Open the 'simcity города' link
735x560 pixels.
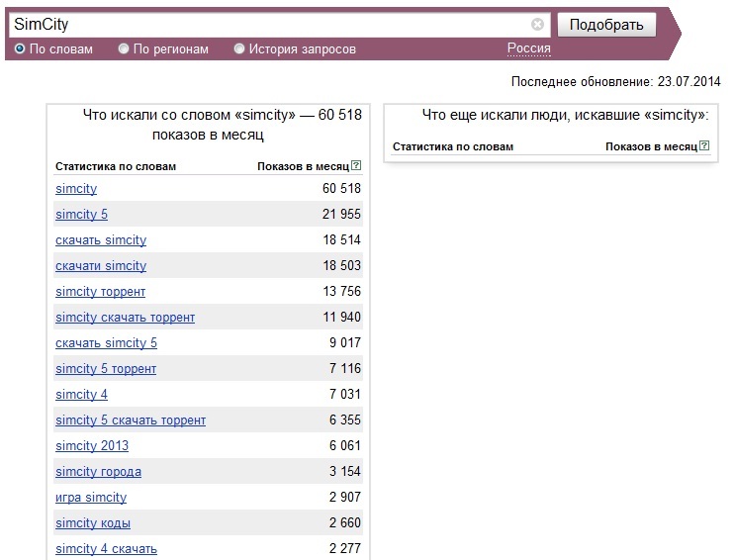click(x=99, y=472)
